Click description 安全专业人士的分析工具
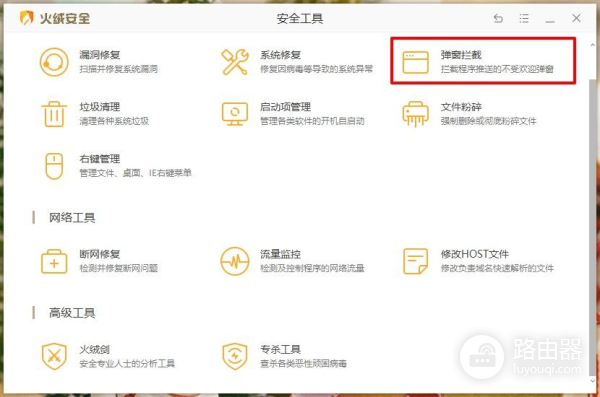The image size is (600, 397). click(127, 364)
